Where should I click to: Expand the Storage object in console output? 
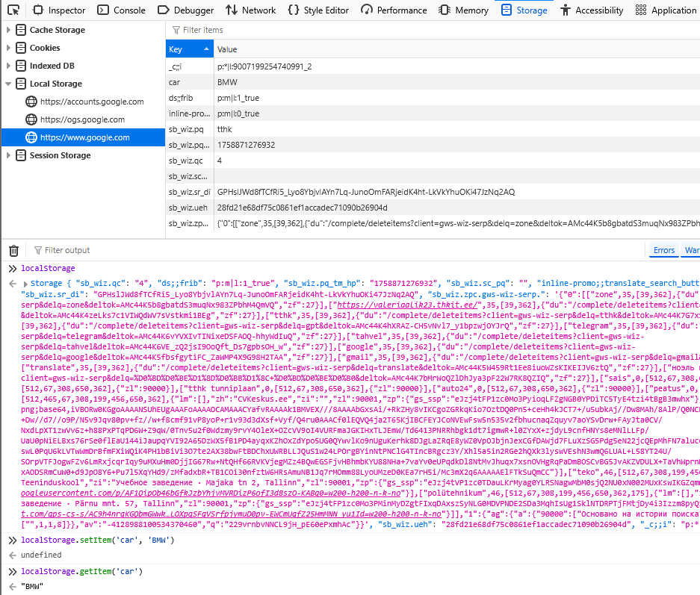coord(27,284)
